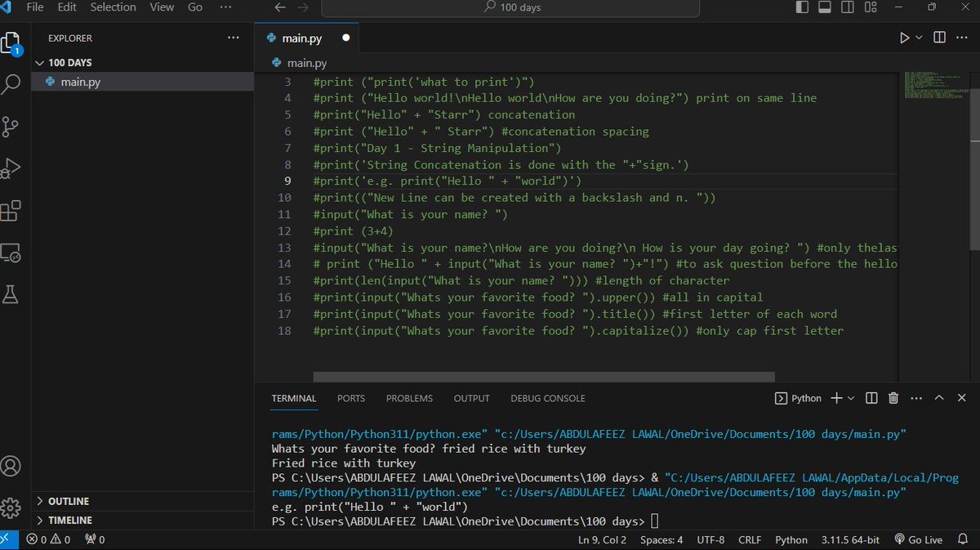The width and height of the screenshot is (980, 550).
Task: Click line number 9 in the gutter
Action: click(286, 181)
